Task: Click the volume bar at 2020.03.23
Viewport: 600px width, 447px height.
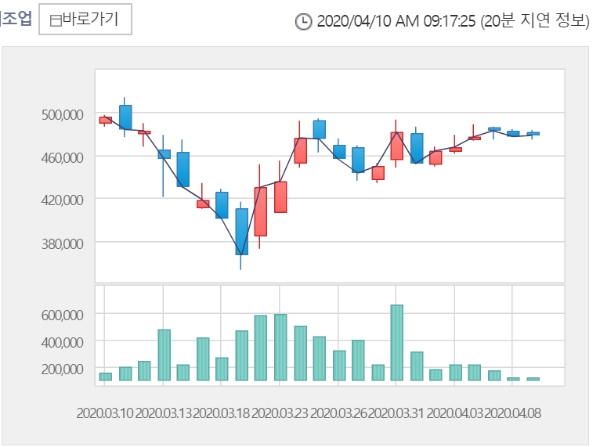Action: (280, 347)
